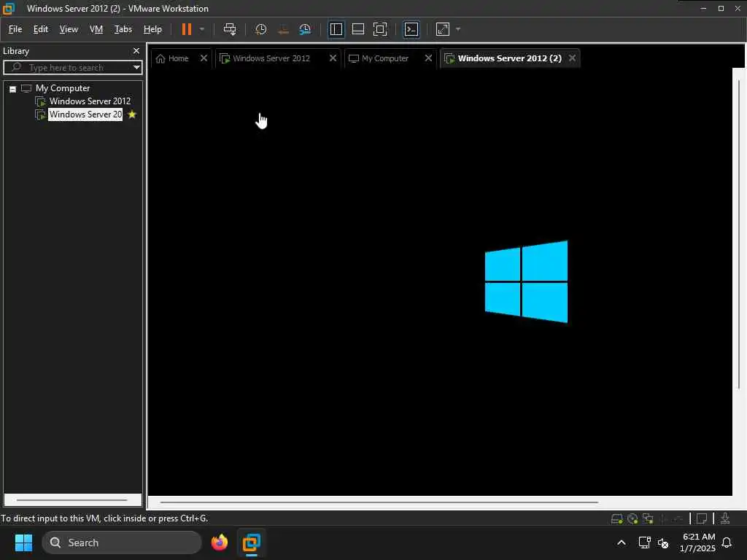
Task: Click the stretch guest display icon
Action: (443, 29)
